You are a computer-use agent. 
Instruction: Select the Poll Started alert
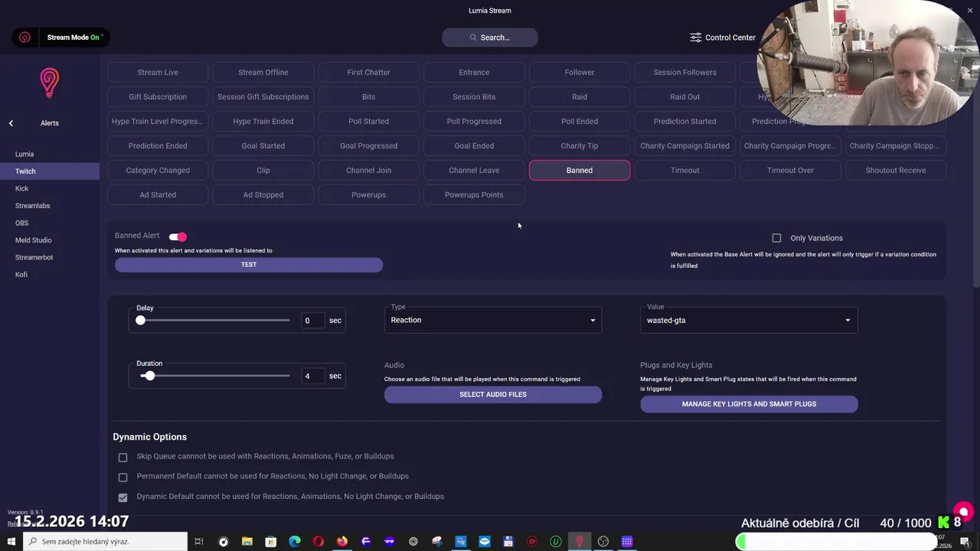368,122
